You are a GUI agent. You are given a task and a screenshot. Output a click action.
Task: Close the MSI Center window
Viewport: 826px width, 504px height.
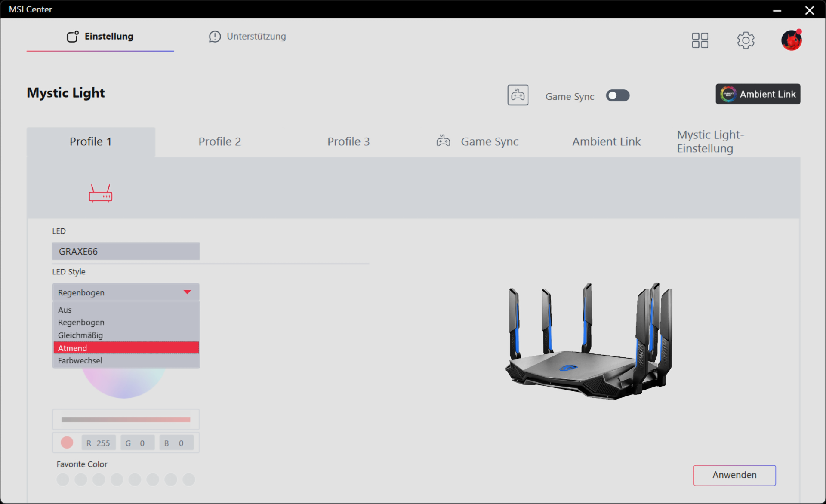(809, 10)
